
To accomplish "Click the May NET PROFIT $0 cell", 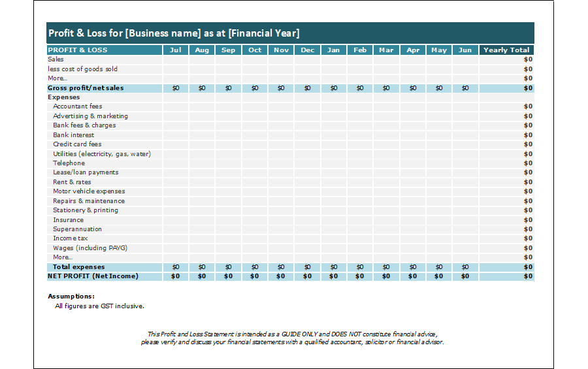I will point(439,276).
